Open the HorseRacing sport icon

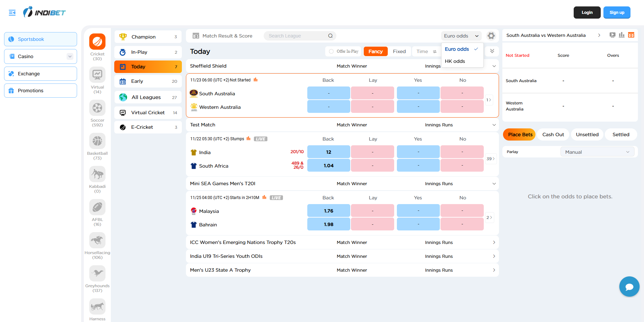click(97, 241)
